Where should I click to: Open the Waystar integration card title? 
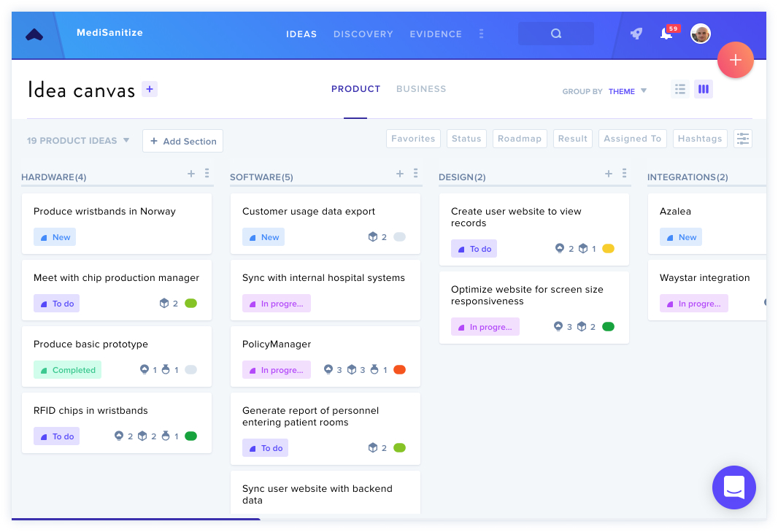click(704, 278)
